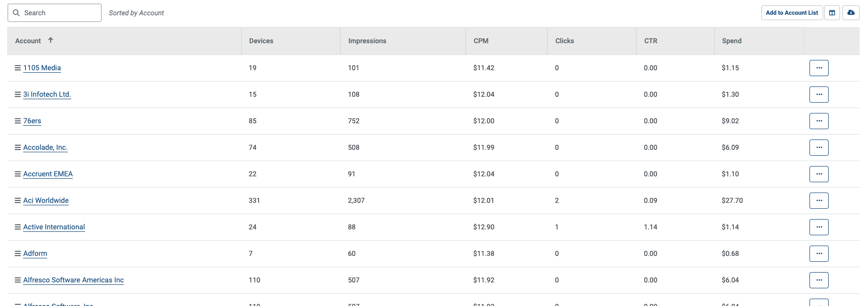Click hamburger icon beside 3i Infotech Ltd.
868x306 pixels.
tap(18, 94)
